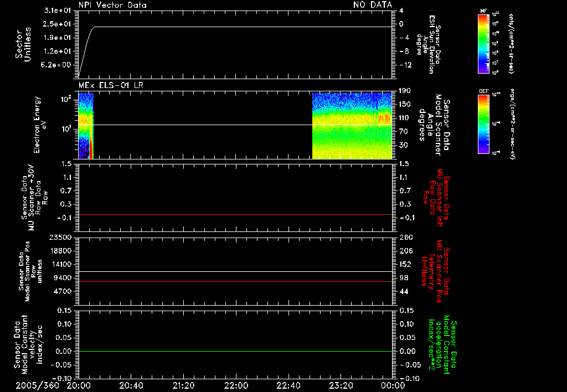This screenshot has width=567, height=392.
Task: Click the red "MU Scanner Pos Telemetry" title
Action: (x=435, y=271)
